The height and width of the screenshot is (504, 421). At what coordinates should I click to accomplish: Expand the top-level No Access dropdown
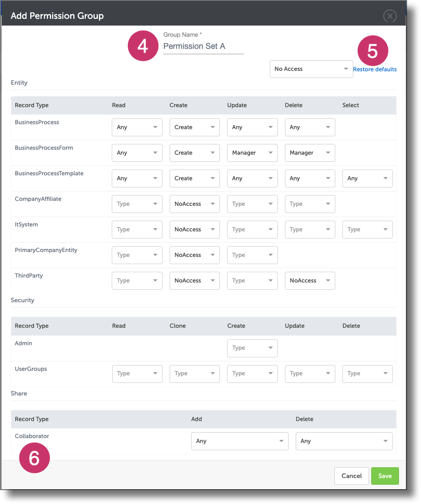click(311, 69)
